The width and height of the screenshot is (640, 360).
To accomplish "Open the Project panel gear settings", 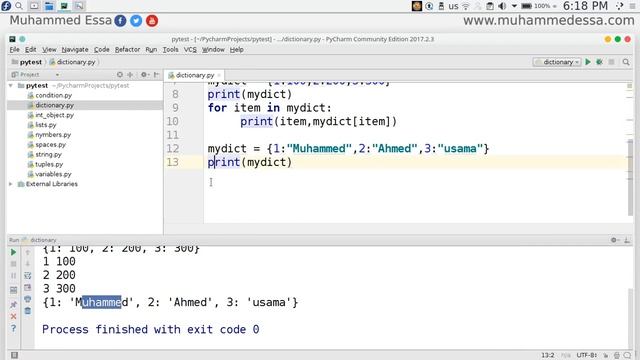I will coord(144,75).
